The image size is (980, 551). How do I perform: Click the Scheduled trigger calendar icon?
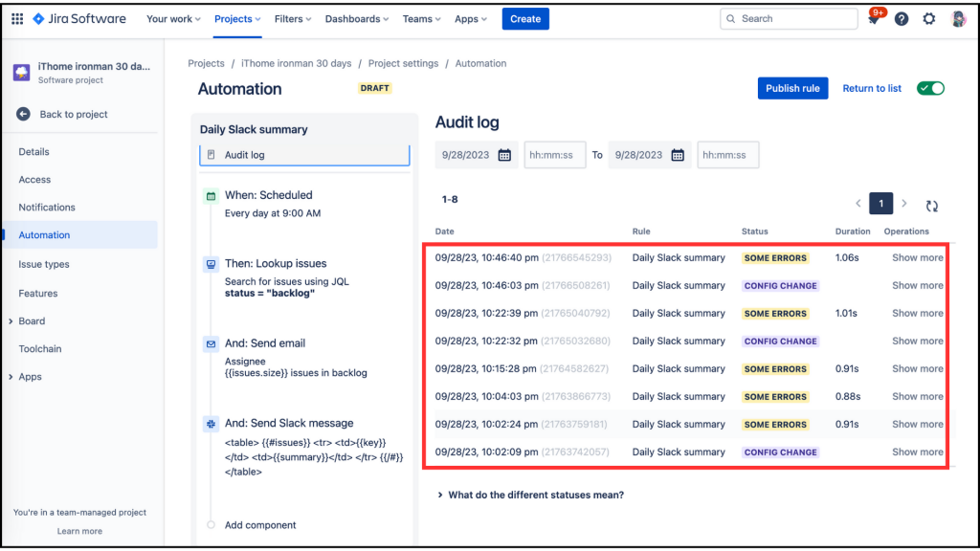212,196
